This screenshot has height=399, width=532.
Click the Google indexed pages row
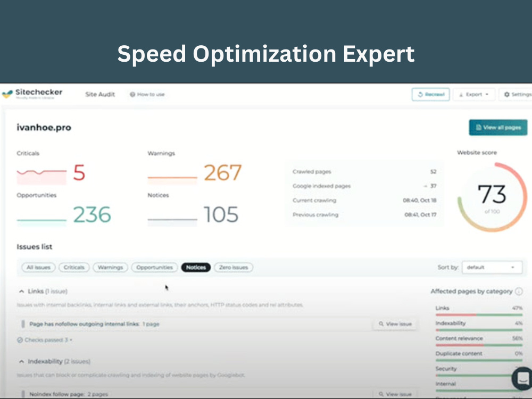pos(364,186)
